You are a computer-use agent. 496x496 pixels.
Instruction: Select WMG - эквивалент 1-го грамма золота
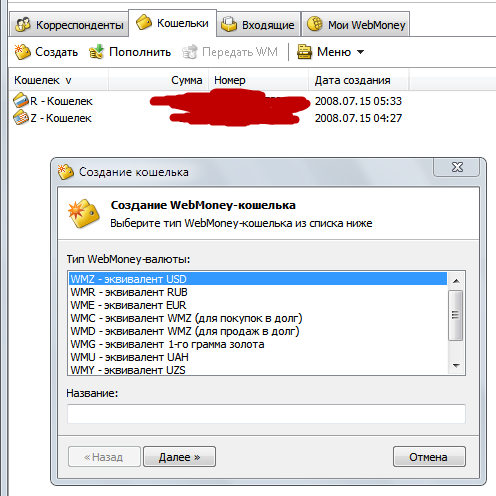pos(258,344)
